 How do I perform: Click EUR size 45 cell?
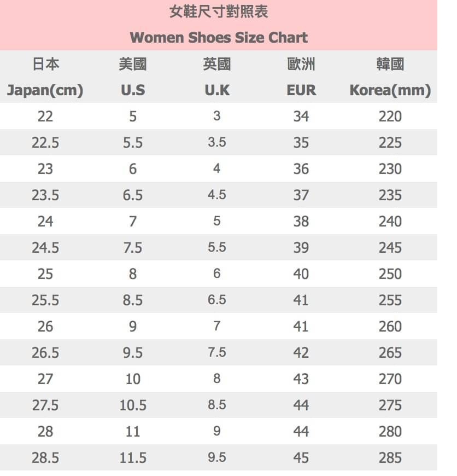tap(301, 458)
